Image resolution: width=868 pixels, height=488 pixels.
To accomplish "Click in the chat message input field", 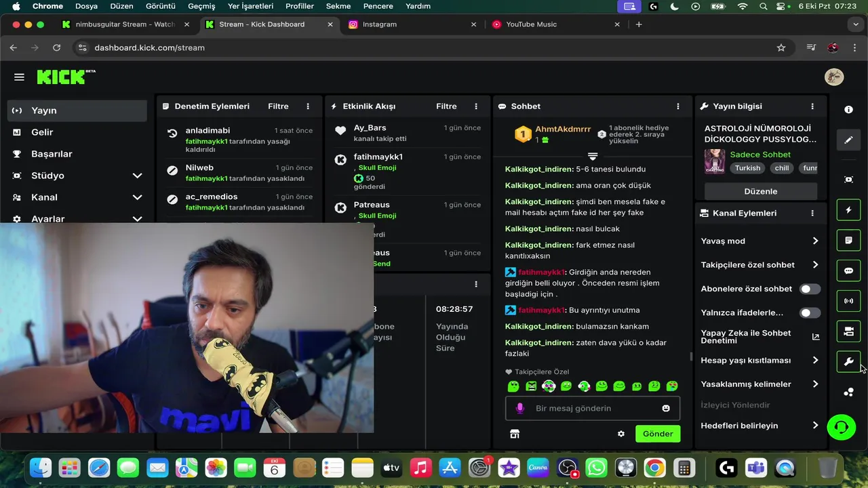I will (593, 408).
